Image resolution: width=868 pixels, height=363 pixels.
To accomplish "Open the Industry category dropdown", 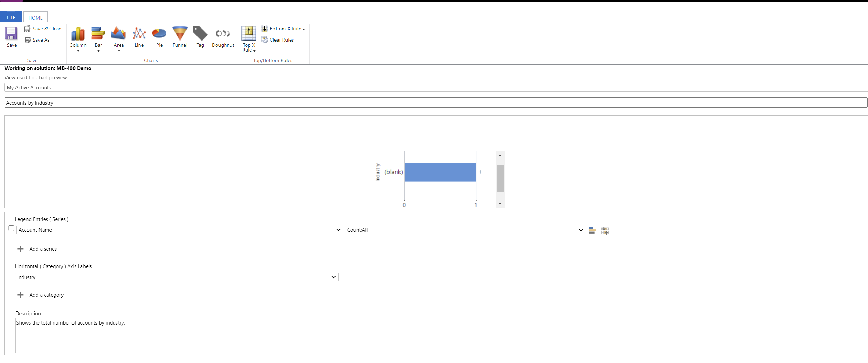I will tap(177, 277).
